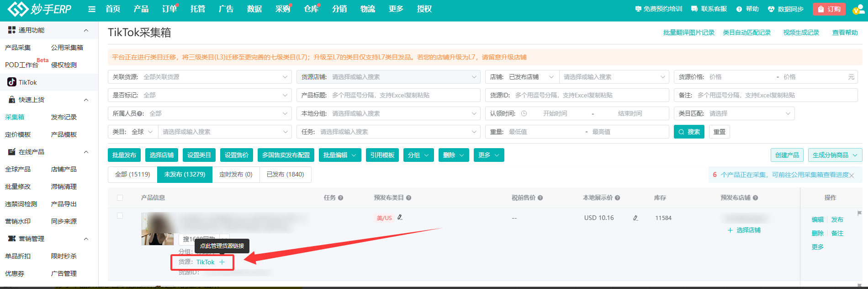Click the flag icon on the first product row
This screenshot has width=868, height=289.
point(859,213)
